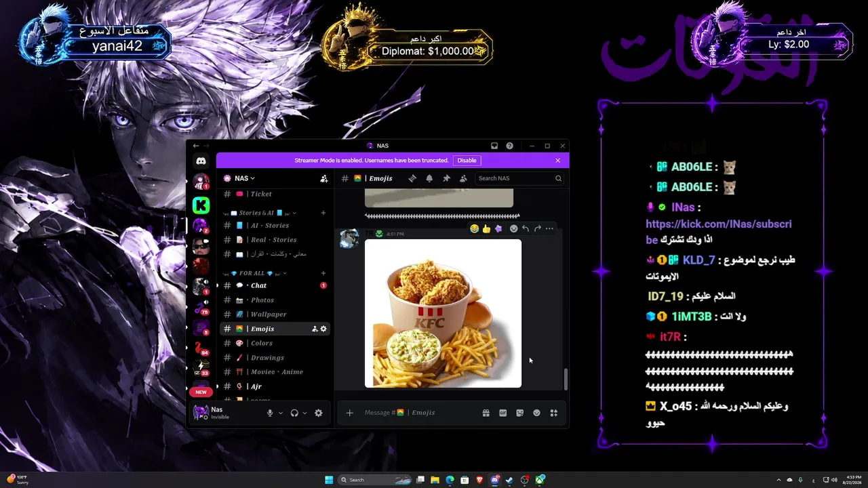Open the green Kick server icon
The image size is (868, 488).
[x=201, y=205]
